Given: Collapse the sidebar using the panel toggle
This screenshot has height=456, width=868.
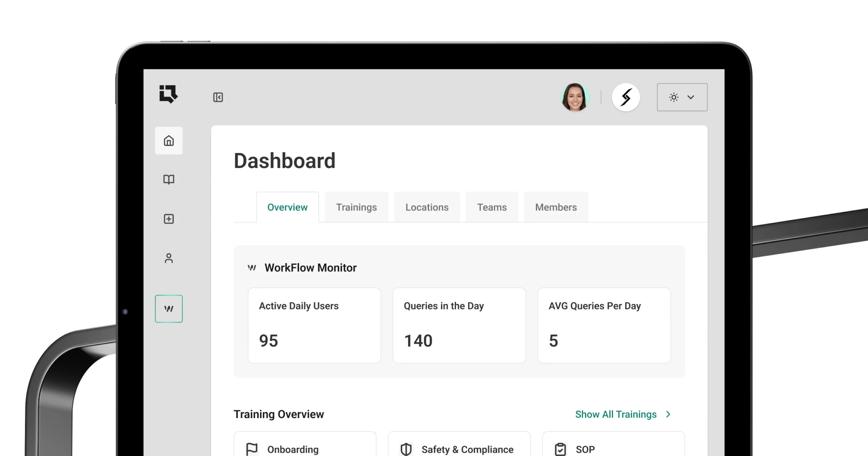Looking at the screenshot, I should click(x=217, y=97).
